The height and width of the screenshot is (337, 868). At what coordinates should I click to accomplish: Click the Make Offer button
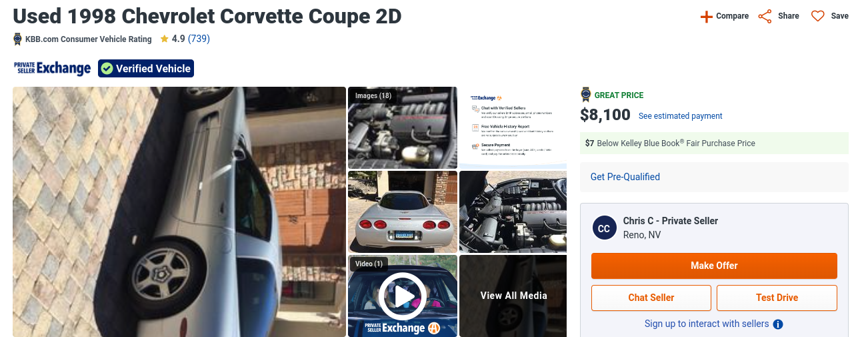click(x=714, y=266)
